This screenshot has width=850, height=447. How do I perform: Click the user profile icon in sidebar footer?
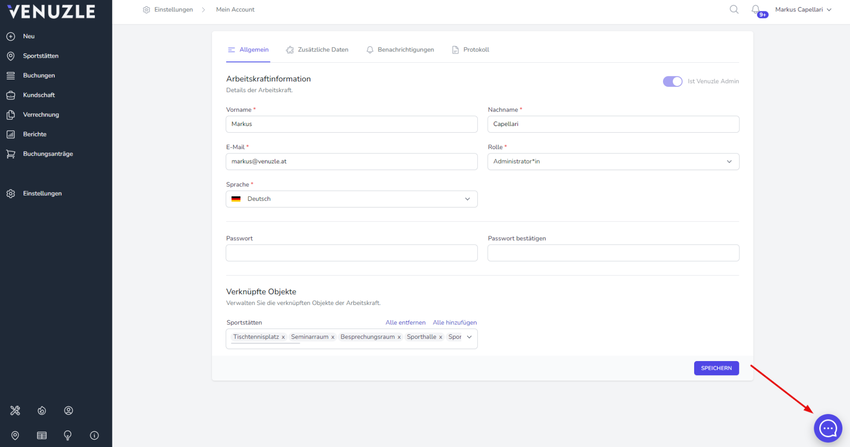click(68, 410)
